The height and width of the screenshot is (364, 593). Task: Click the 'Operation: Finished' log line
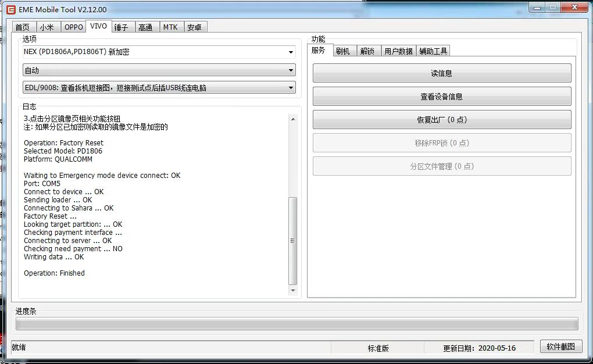point(54,273)
